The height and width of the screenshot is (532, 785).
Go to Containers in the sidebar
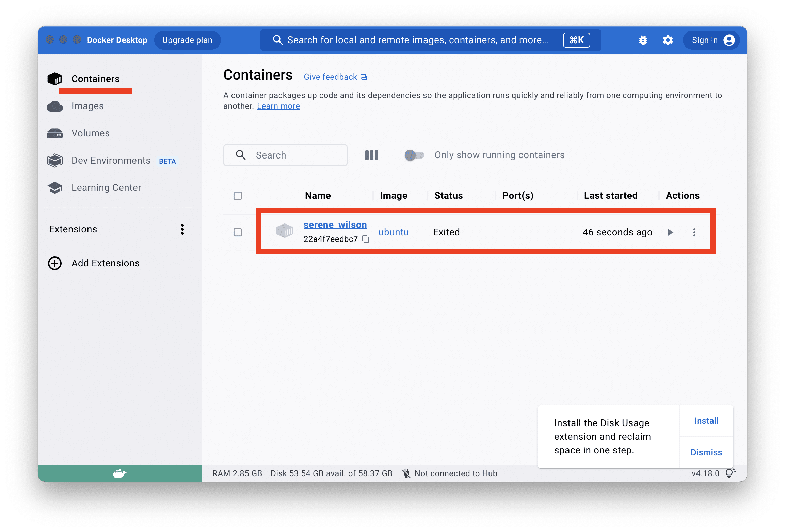coord(95,79)
